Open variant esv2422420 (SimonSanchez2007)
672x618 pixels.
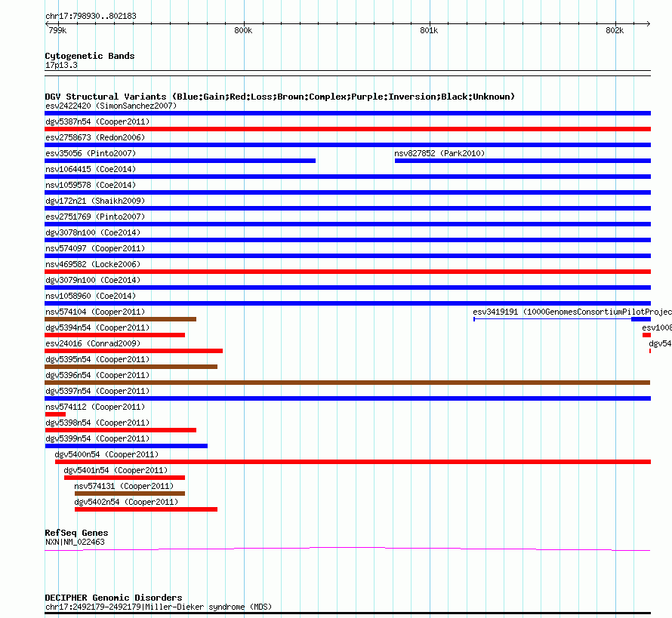tap(111, 106)
